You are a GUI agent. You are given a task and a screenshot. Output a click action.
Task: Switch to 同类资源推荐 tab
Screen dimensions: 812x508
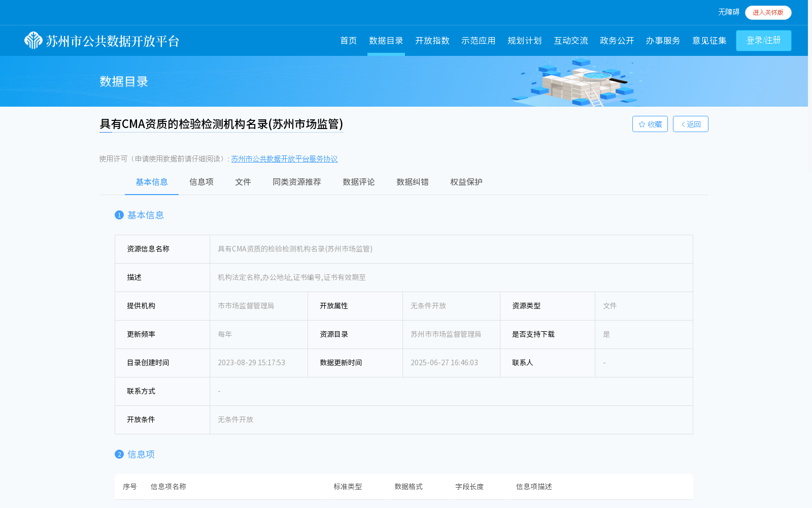pyautogui.click(x=297, y=182)
